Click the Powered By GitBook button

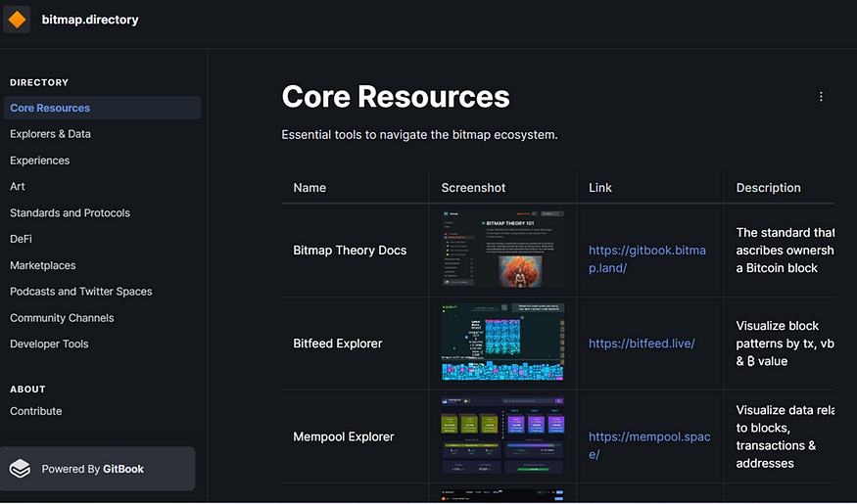pos(97,469)
